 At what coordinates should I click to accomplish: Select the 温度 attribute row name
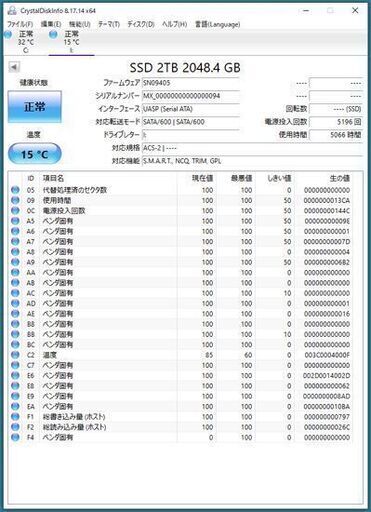[50, 355]
